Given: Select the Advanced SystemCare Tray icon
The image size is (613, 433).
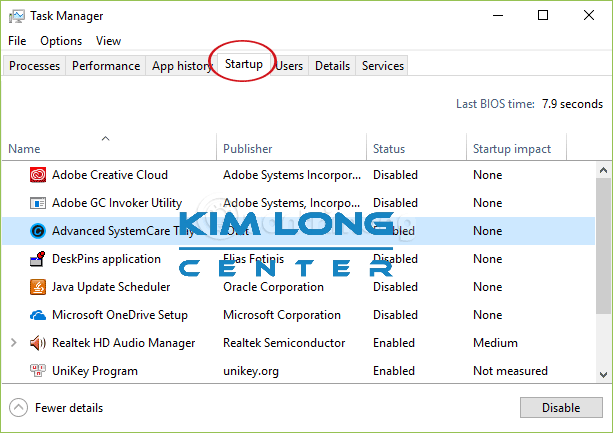Looking at the screenshot, I should point(38,231).
